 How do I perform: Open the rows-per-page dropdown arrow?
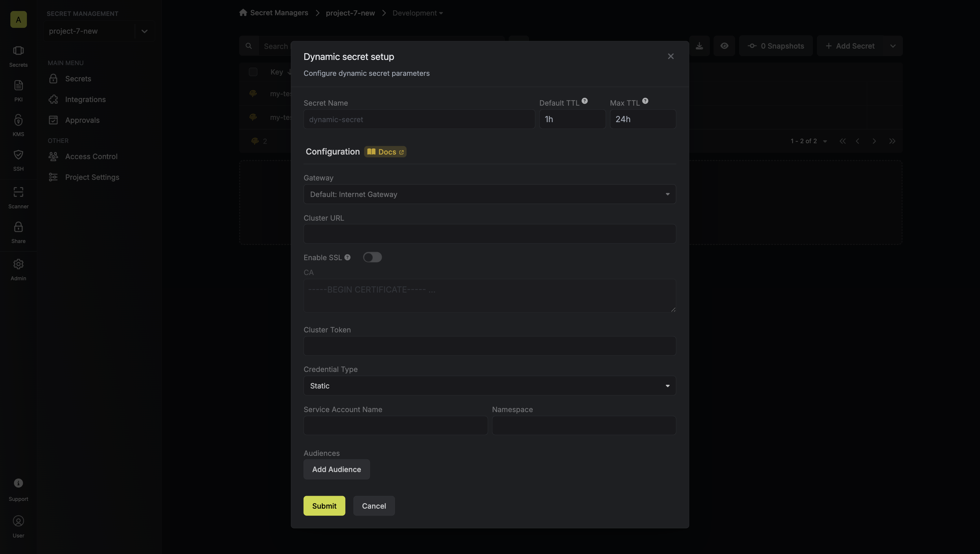pos(825,141)
